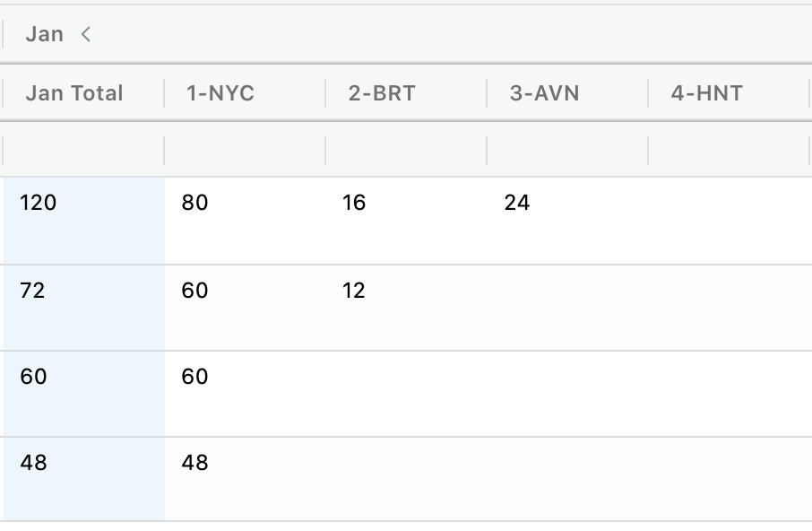Click the 2-BRT cell showing 16

[x=354, y=204]
